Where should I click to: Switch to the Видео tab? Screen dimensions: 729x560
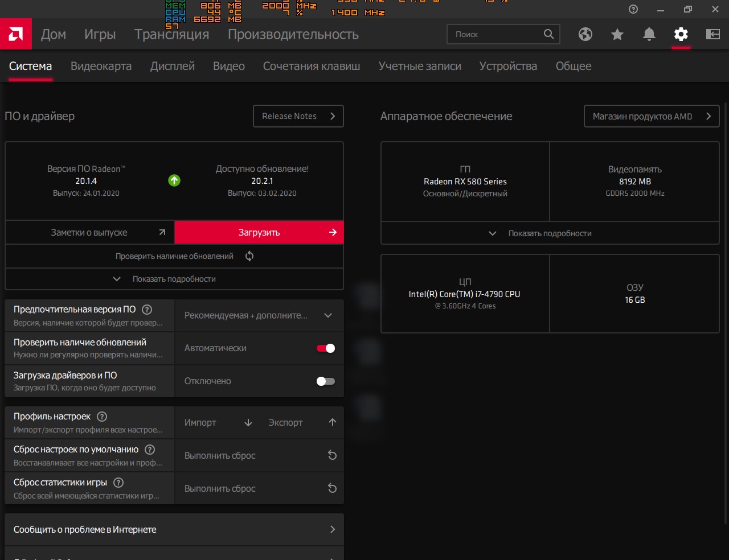point(229,66)
